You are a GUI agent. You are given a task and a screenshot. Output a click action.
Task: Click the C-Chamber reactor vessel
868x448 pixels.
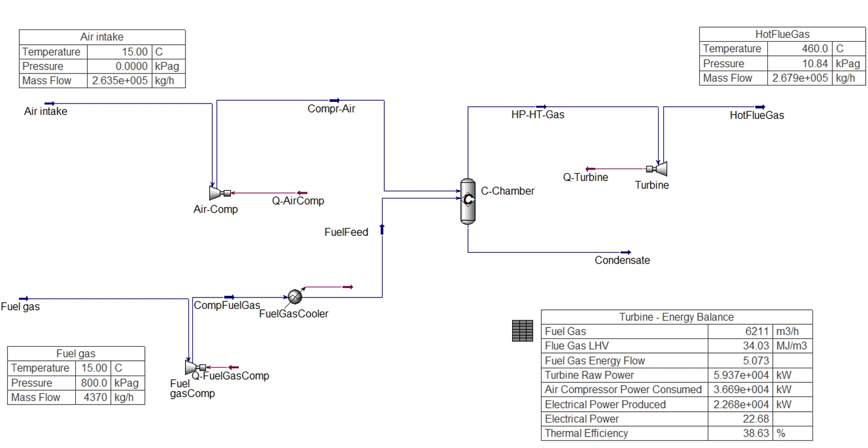(467, 201)
